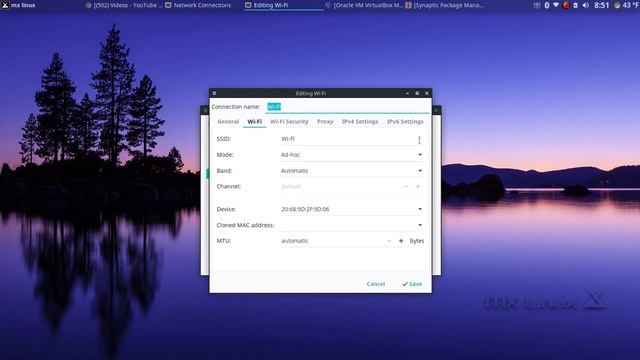Open the Band dropdown showing Automatic
Viewport: 640px width, 360px height.
click(x=351, y=171)
